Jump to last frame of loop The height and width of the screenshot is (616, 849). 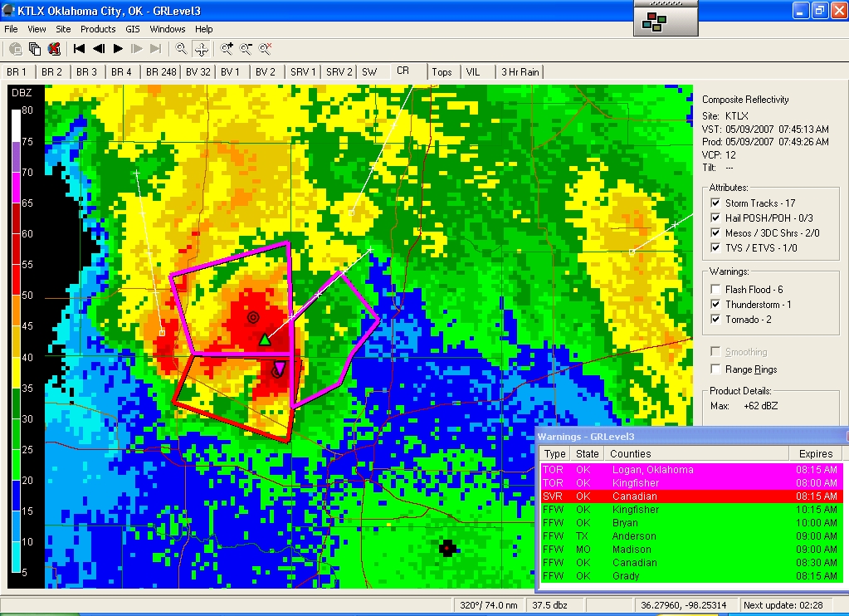coord(156,49)
